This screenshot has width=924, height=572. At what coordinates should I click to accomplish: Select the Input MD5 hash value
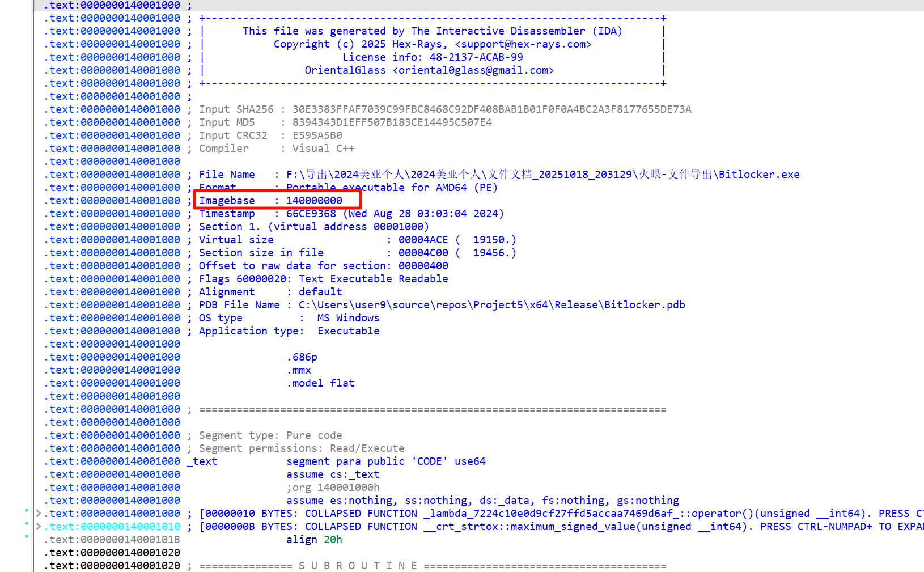click(392, 122)
